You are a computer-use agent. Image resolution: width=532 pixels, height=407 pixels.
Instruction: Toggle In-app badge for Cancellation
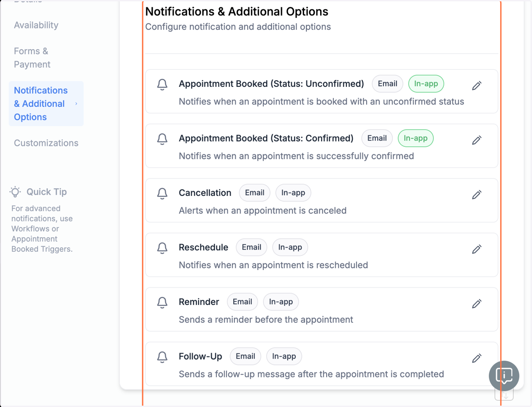pos(293,193)
